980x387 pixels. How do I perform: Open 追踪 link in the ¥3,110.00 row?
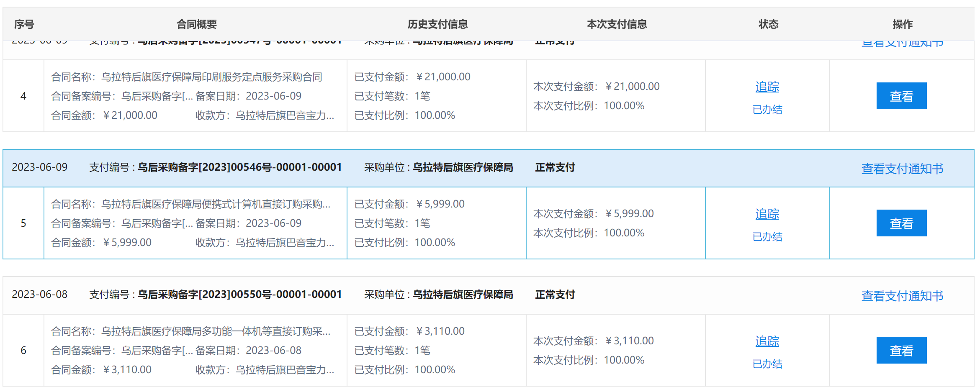click(x=767, y=341)
